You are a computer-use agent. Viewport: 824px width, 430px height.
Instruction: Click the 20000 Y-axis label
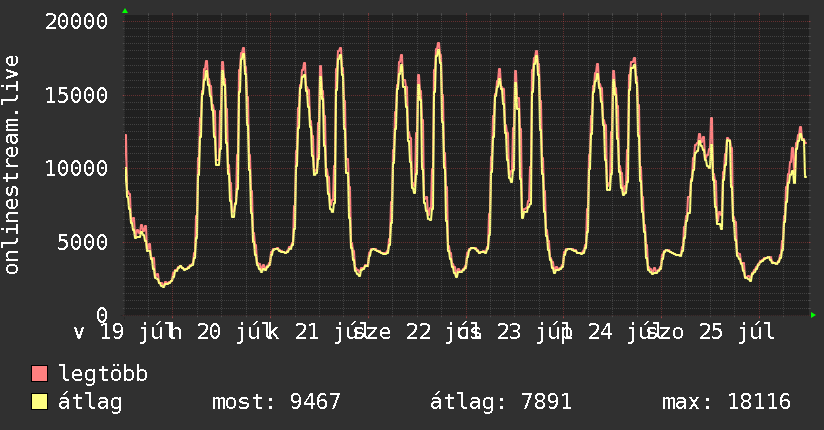(76, 22)
